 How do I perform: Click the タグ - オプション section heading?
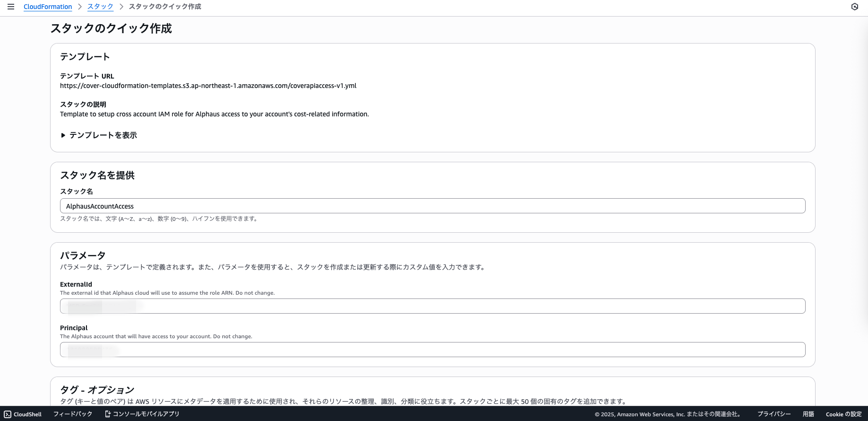pyautogui.click(x=97, y=390)
